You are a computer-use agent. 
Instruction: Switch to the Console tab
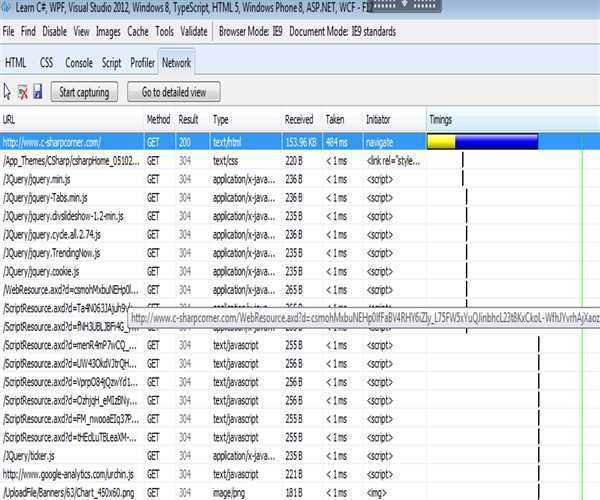click(79, 62)
